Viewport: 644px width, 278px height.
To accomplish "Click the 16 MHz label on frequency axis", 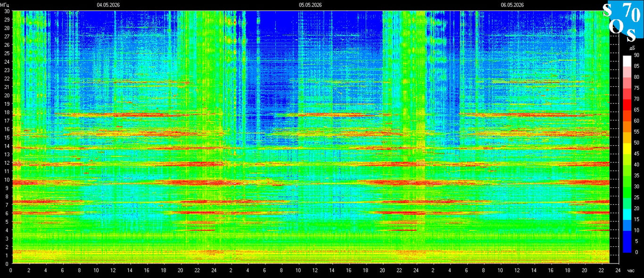I will (x=7, y=129).
